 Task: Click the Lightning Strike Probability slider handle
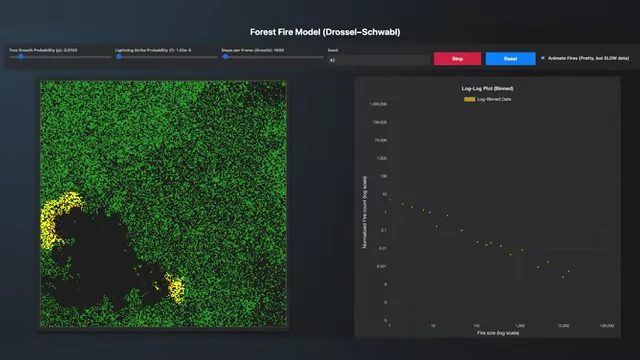(119, 57)
